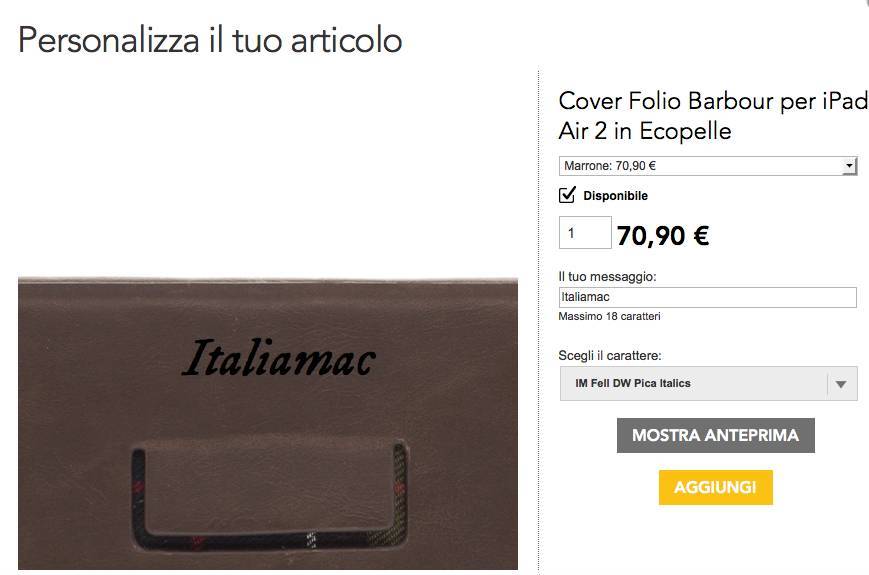This screenshot has width=869, height=575.
Task: Click the Disponibile availability label
Action: pyautogui.click(x=615, y=196)
